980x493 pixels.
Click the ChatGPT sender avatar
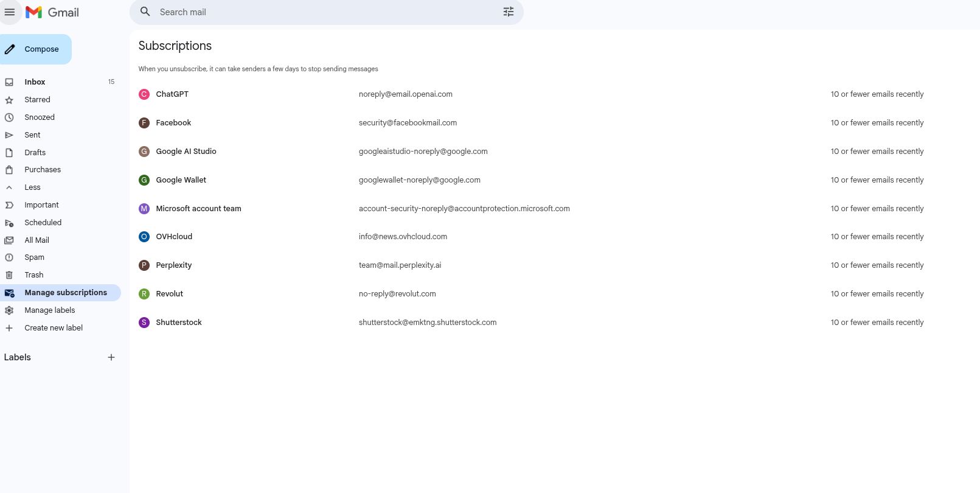click(144, 94)
